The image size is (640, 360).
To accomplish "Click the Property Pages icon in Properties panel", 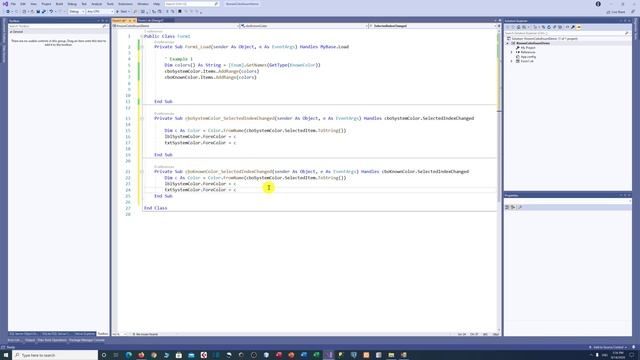I will tap(520, 207).
